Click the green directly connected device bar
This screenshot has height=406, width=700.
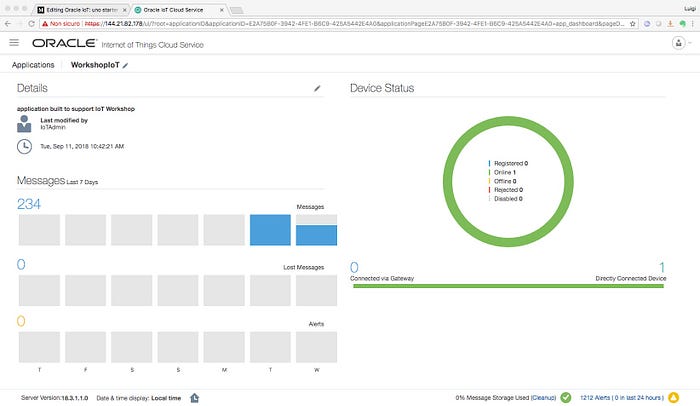tap(508, 286)
